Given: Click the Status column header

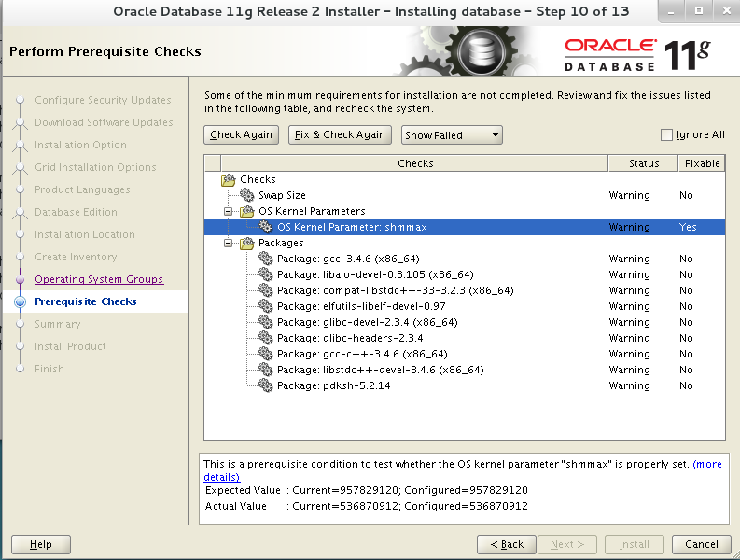Looking at the screenshot, I should click(x=644, y=163).
